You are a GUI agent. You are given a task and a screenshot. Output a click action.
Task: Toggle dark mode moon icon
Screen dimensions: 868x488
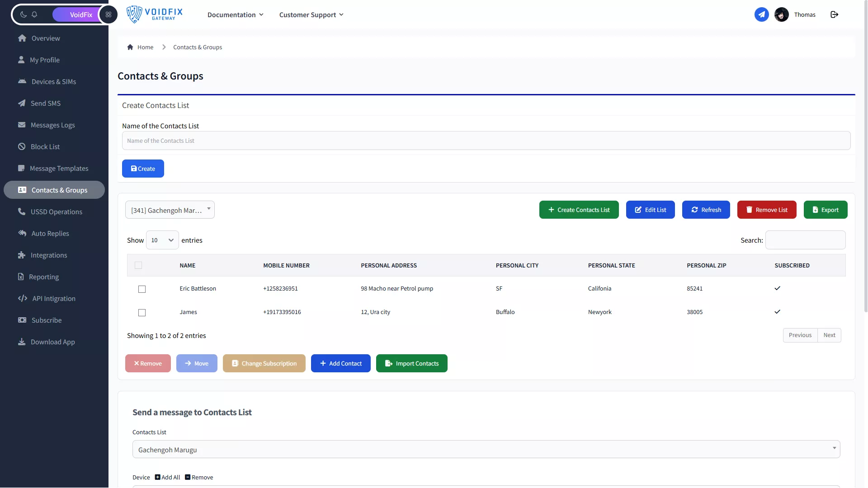24,14
